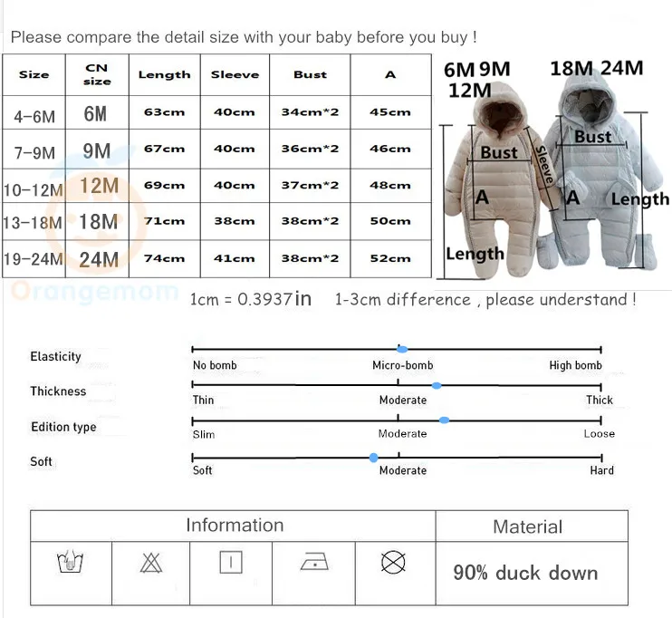Click the "69cm" length value

165,185
